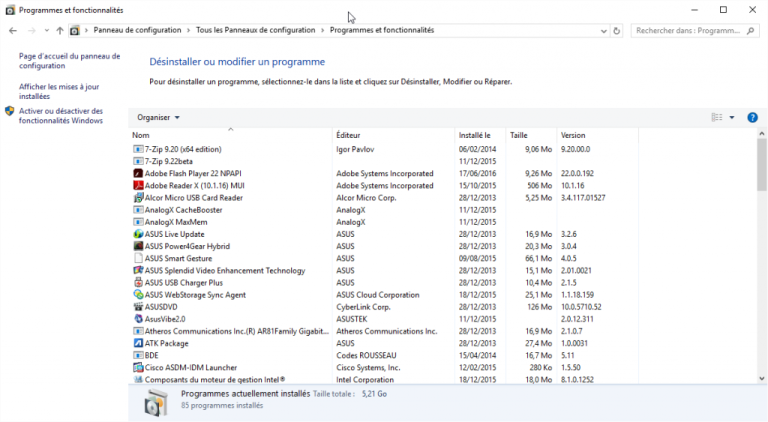Expand the chevron after Tous les Panneaux de configuration
This screenshot has width=768, height=422.
click(322, 30)
